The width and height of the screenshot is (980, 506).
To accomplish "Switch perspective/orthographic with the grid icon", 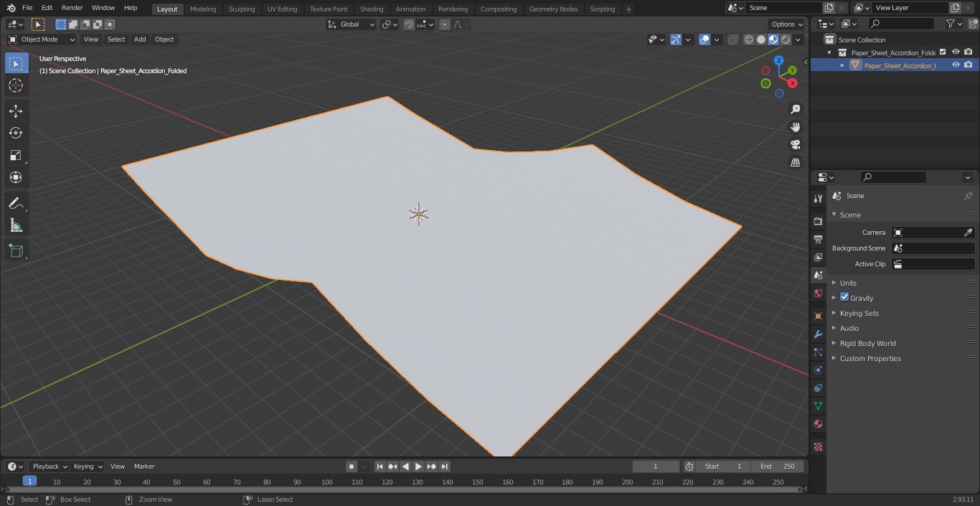I will coord(795,163).
